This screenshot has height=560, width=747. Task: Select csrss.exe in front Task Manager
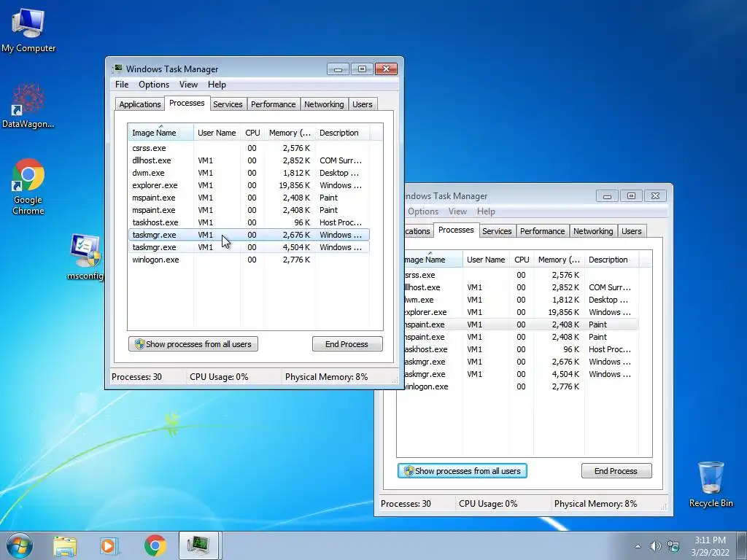click(249, 148)
